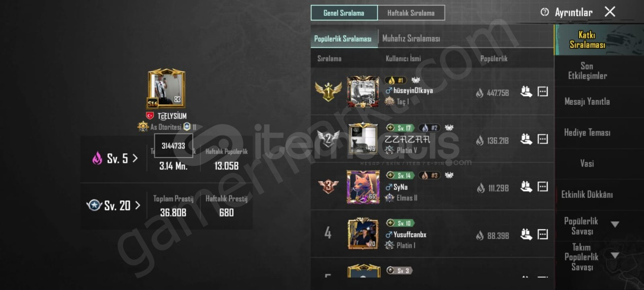644x290 pixels.
Task: Open the message icon in Yusuffcanbx's row
Action: (x=542, y=234)
